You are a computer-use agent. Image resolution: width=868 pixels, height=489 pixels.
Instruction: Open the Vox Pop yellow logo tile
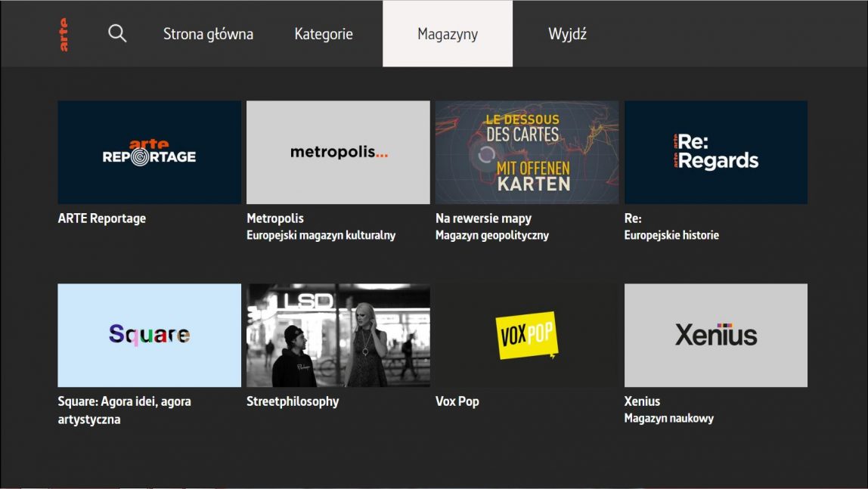click(x=527, y=336)
